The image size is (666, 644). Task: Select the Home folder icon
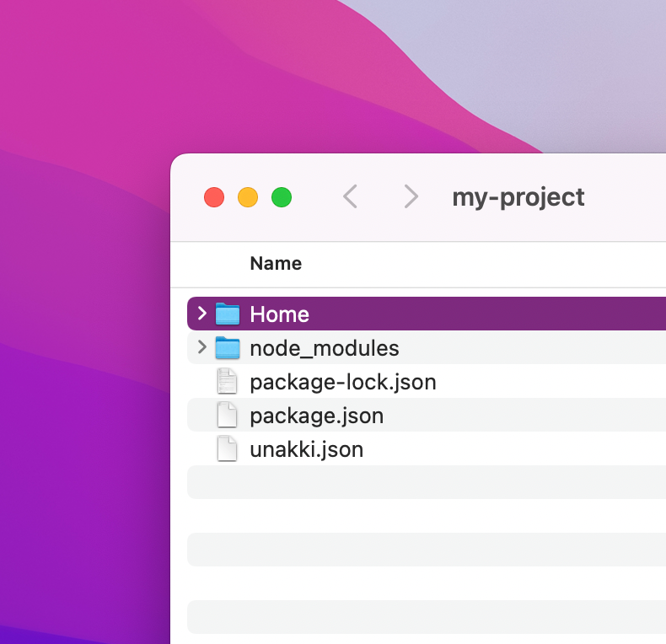(x=228, y=314)
